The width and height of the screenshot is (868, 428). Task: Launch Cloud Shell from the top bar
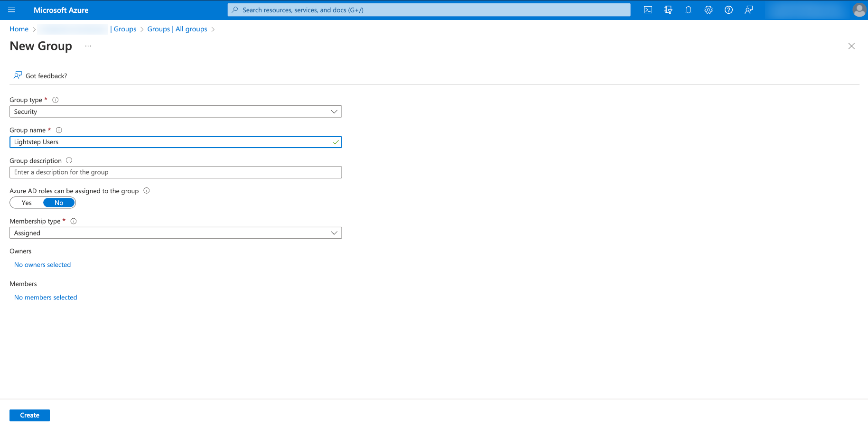tap(648, 10)
